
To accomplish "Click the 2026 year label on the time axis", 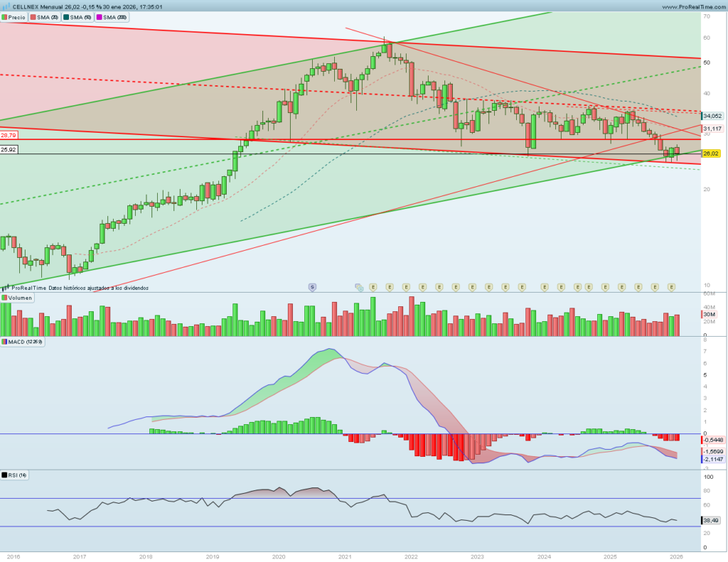I will click(x=676, y=556).
